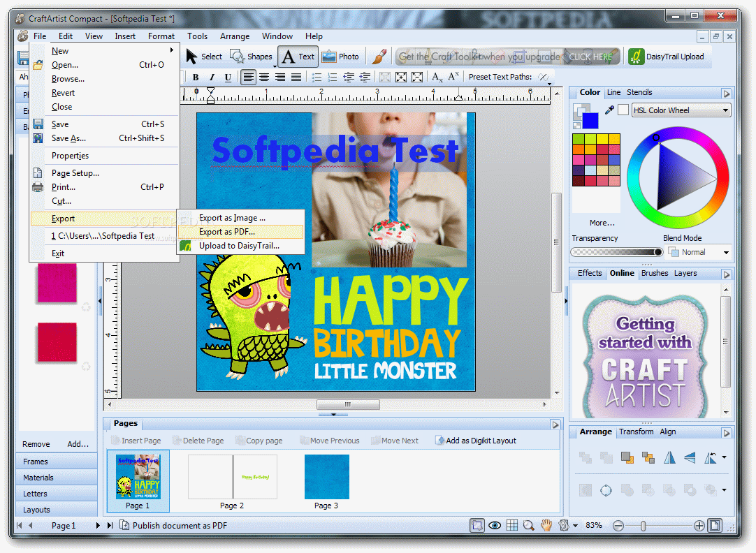756x553 pixels.
Task: Toggle bold text formatting
Action: [x=195, y=77]
